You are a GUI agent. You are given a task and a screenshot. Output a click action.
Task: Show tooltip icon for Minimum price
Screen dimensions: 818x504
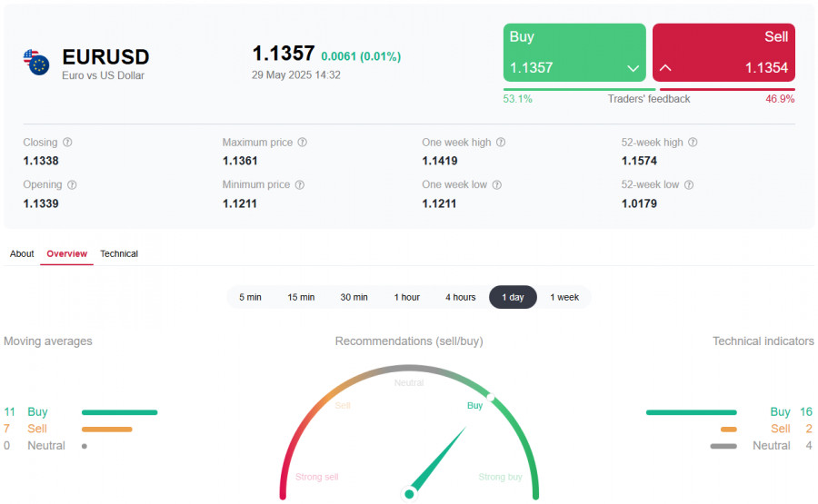(x=299, y=184)
